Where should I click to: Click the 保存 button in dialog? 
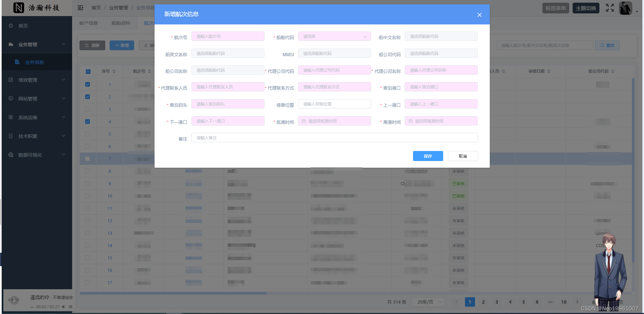(x=428, y=156)
